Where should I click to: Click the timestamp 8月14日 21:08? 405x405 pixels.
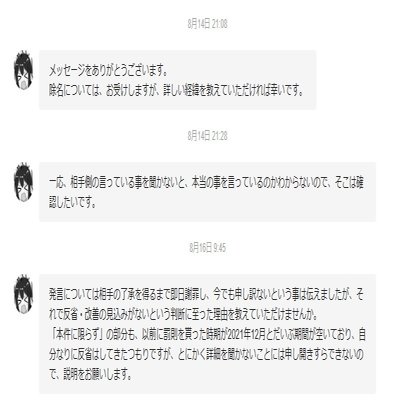coord(207,24)
